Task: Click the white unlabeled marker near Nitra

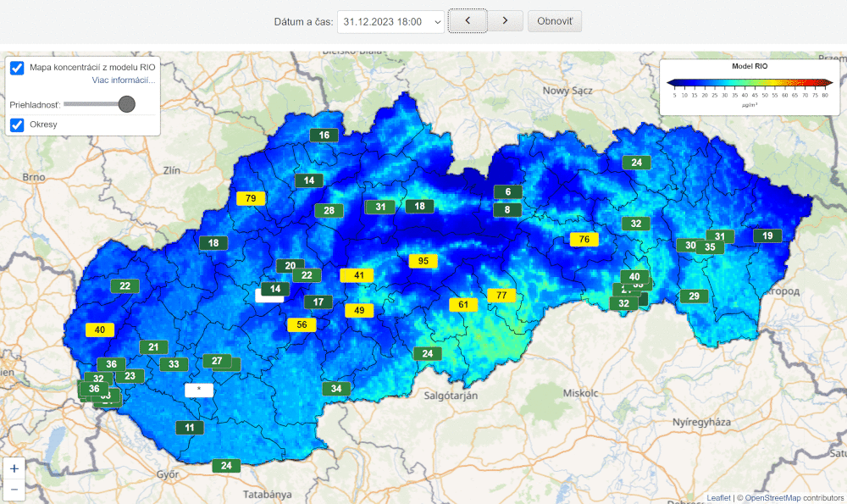Action: tap(198, 390)
